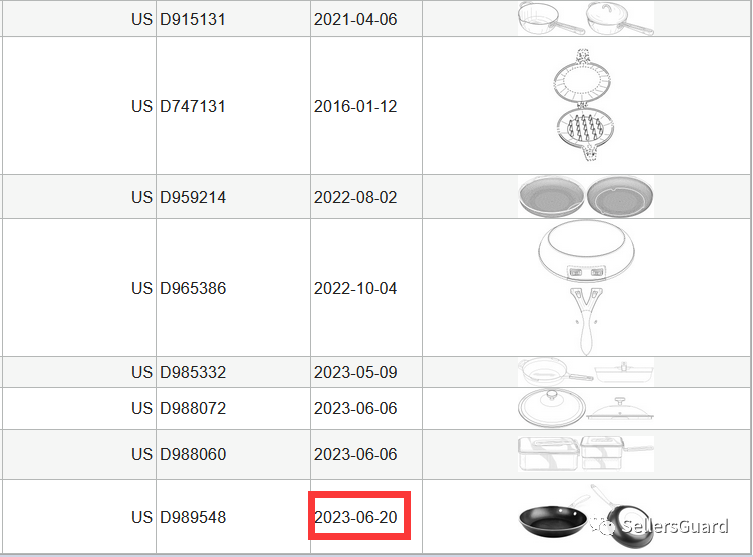Open the saucepan drawing thumbnail for D915131

[x=586, y=18]
